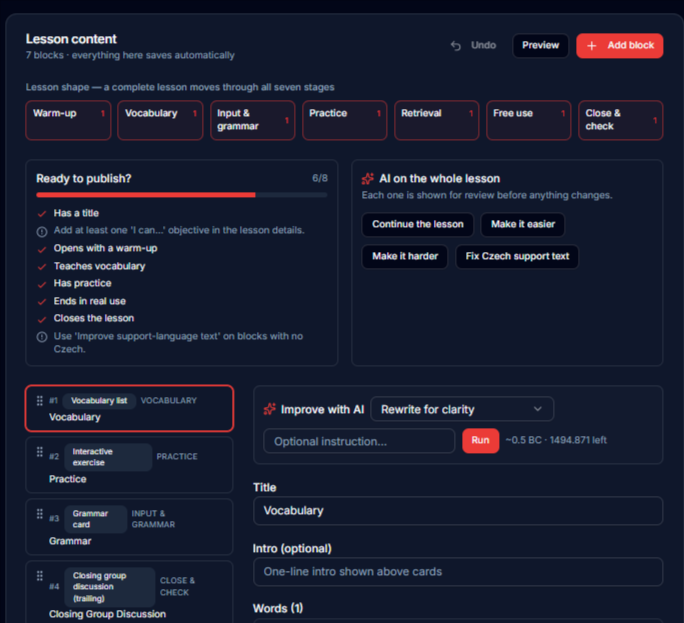The width and height of the screenshot is (684, 623).
Task: Click the 'Use Improve support-language text' hint
Action: point(178,343)
